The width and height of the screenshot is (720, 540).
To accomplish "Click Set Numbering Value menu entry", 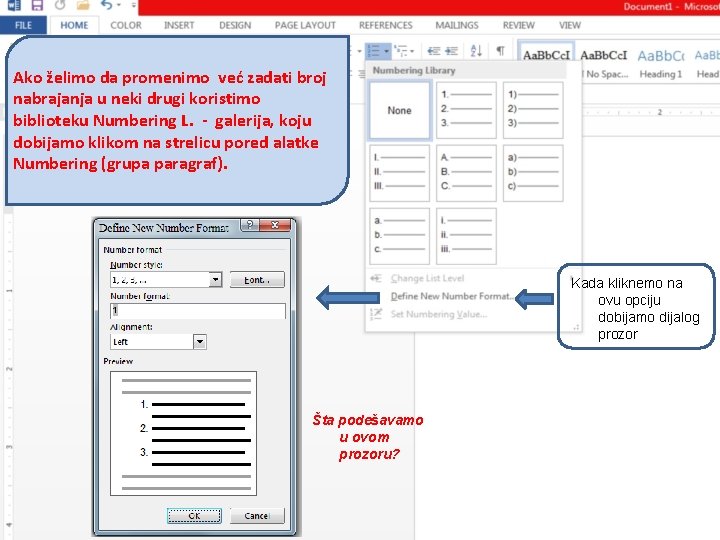I will click(439, 314).
